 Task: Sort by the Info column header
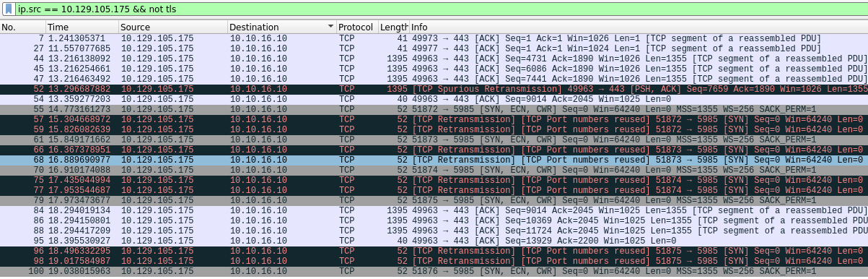point(639,27)
